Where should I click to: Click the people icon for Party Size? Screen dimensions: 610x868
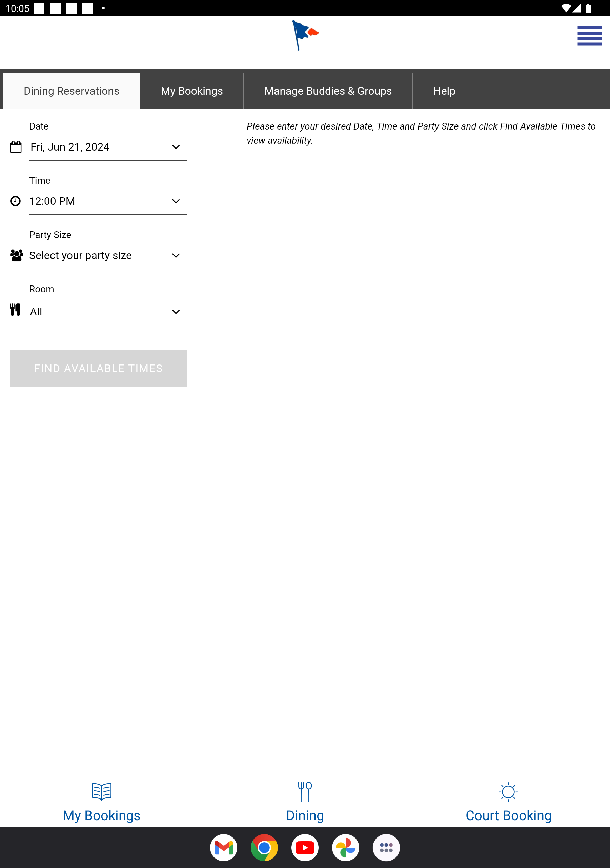click(17, 255)
